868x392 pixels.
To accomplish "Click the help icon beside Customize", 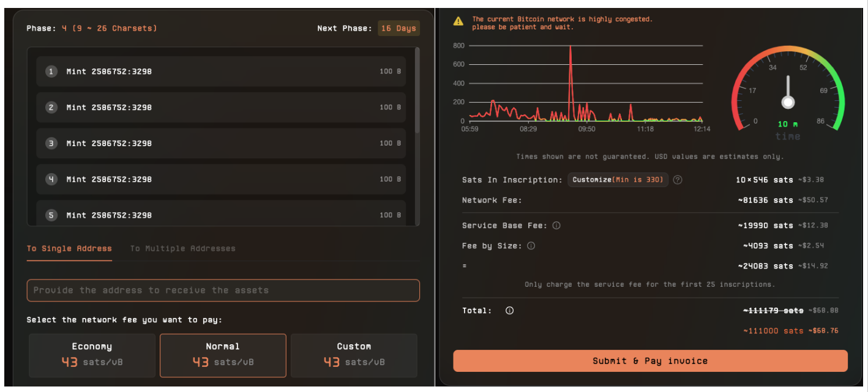I will pyautogui.click(x=678, y=180).
